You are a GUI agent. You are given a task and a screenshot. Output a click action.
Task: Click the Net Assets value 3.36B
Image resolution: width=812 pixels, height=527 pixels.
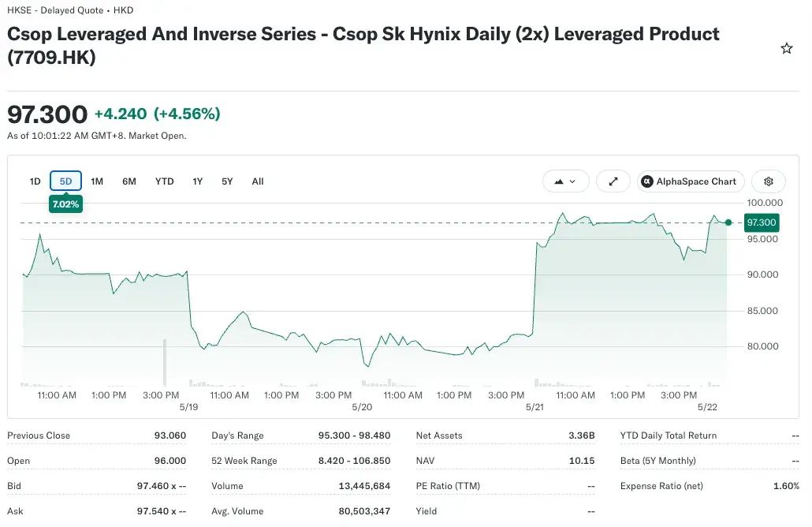pos(582,435)
